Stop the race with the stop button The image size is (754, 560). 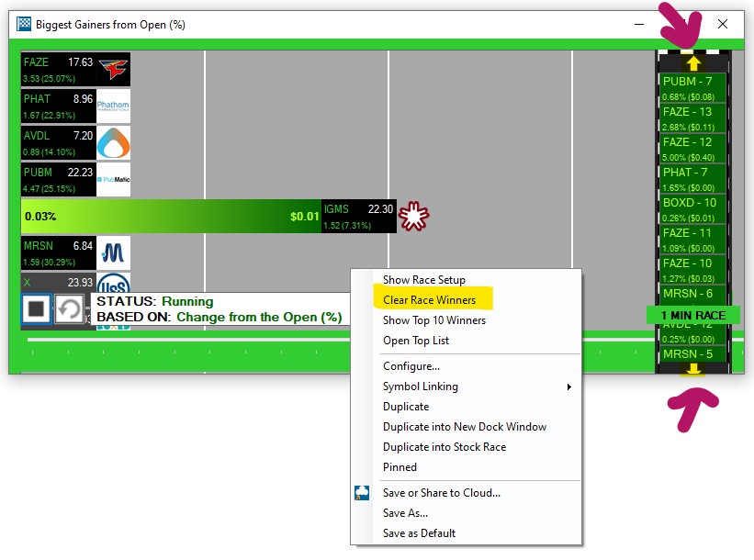click(37, 309)
